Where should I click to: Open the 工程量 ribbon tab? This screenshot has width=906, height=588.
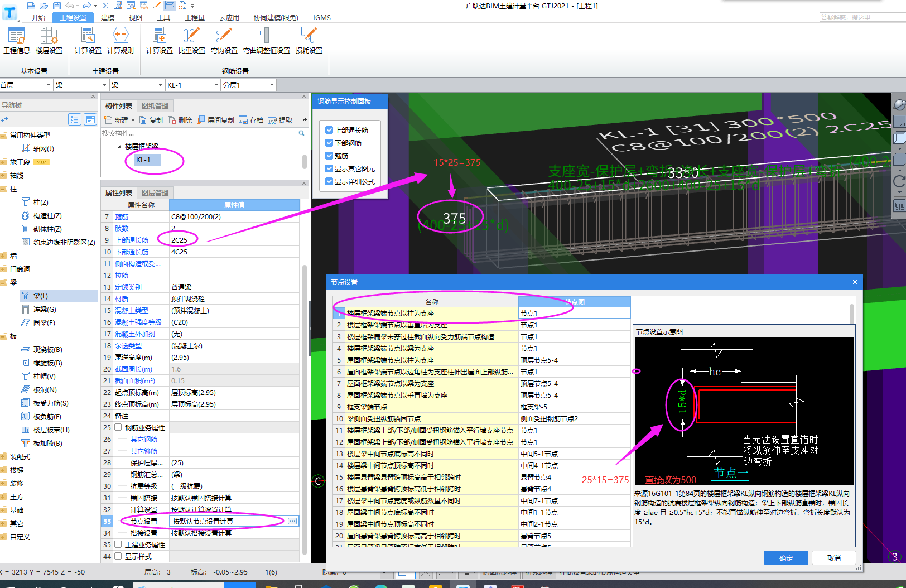pyautogui.click(x=195, y=17)
